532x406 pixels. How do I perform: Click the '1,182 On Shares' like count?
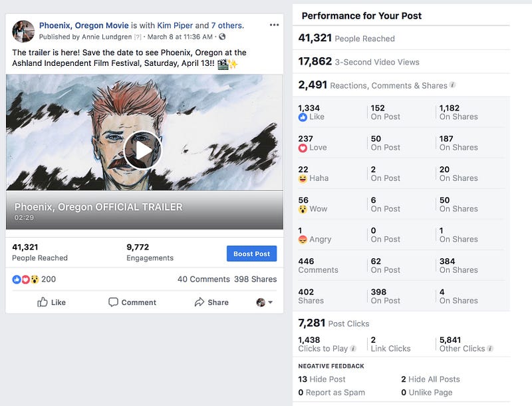[459, 112]
